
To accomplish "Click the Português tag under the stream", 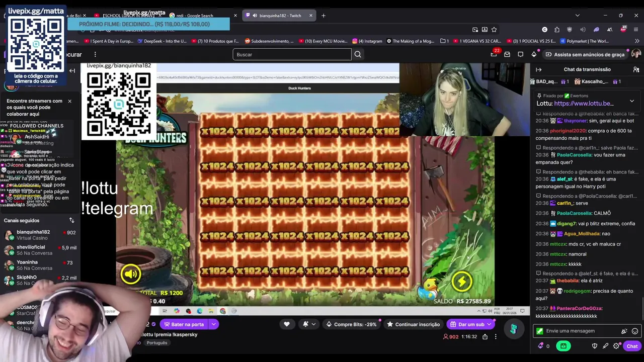I will coord(157,343).
